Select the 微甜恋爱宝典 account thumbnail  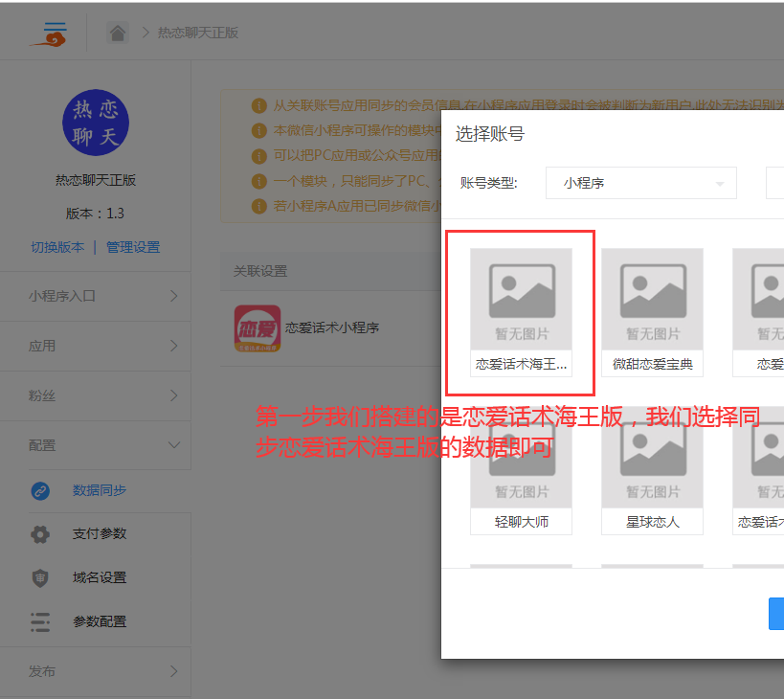point(652,299)
